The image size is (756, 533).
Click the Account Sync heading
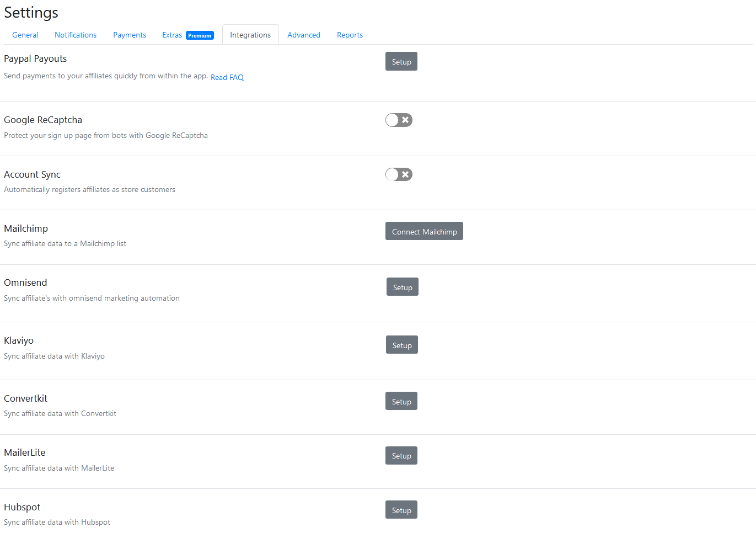point(32,174)
